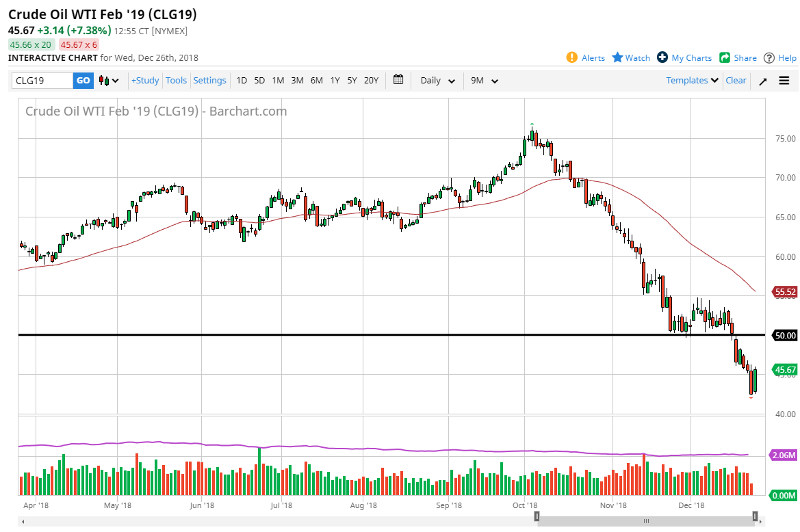
Task: Open the Tools menu
Action: [x=176, y=80]
